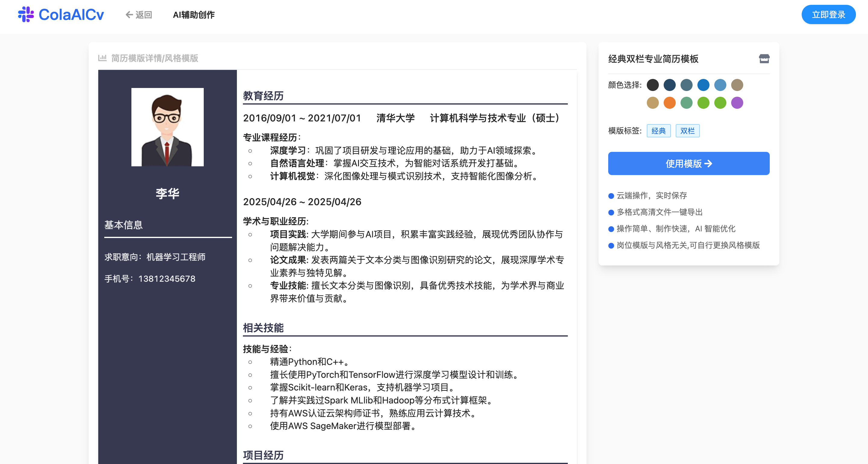868x464 pixels.
Task: Click the ColaAICv logo icon
Action: 26,14
